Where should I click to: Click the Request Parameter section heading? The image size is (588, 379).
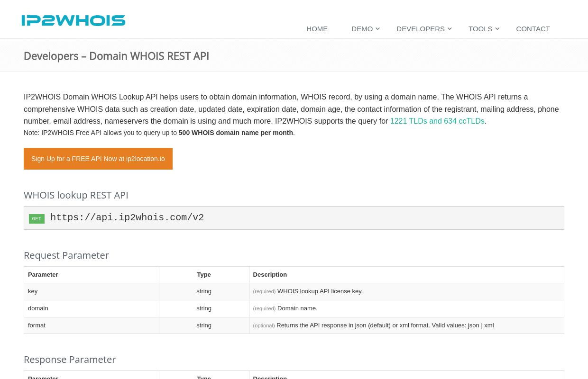point(66,255)
